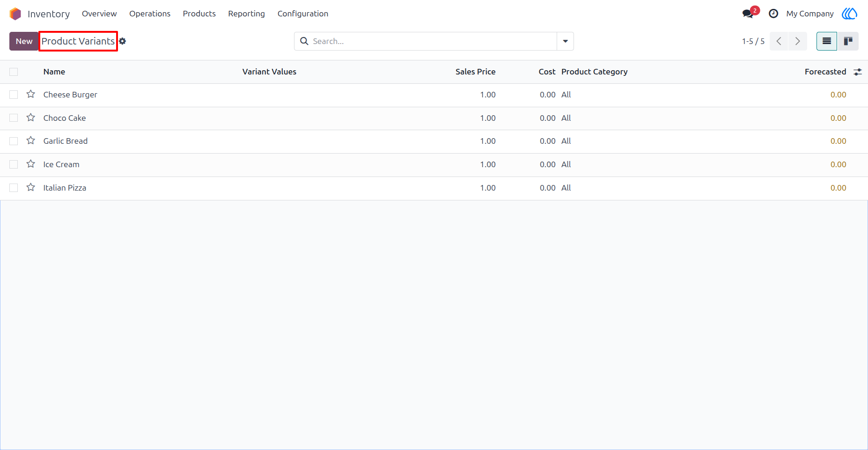This screenshot has height=450, width=868.
Task: Check the select-all header checkbox
Action: [14, 72]
